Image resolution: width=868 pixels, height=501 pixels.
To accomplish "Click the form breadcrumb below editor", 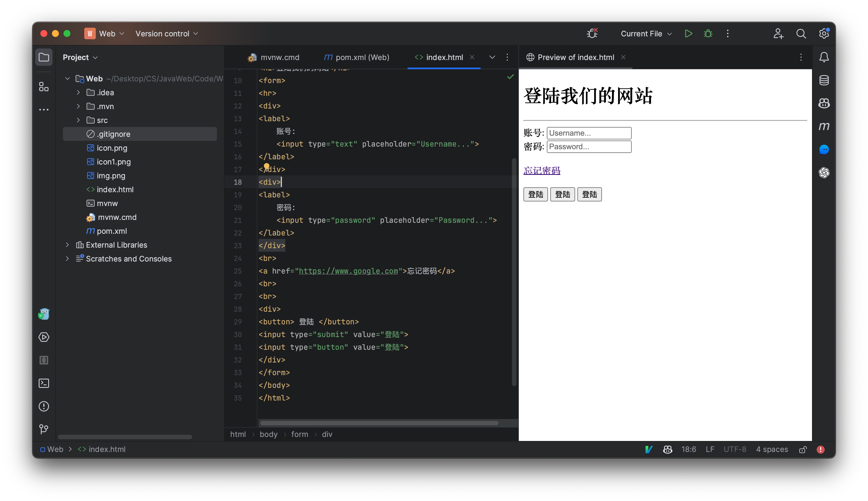I will click(x=299, y=434).
